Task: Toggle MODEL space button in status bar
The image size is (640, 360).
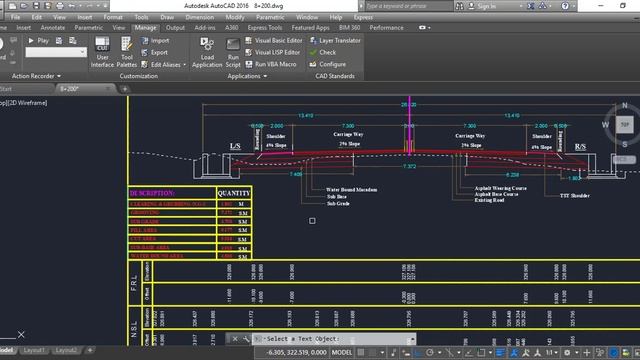Action: pos(342,352)
